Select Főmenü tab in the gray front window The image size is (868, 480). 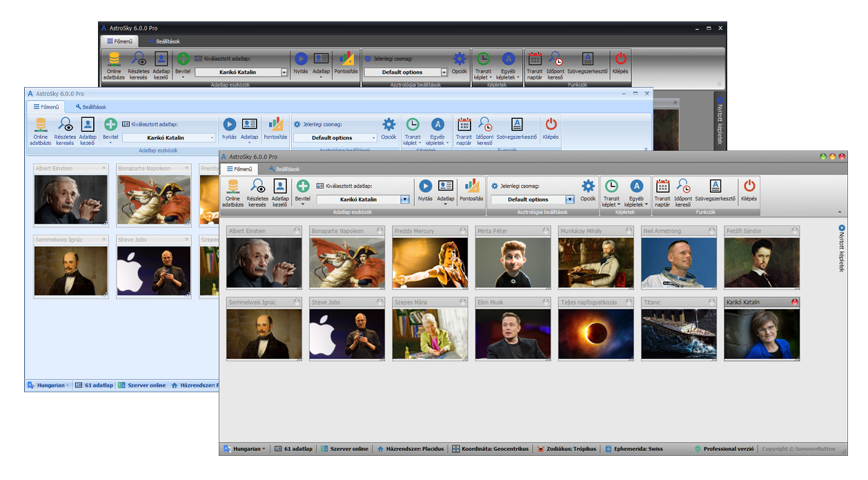click(239, 169)
